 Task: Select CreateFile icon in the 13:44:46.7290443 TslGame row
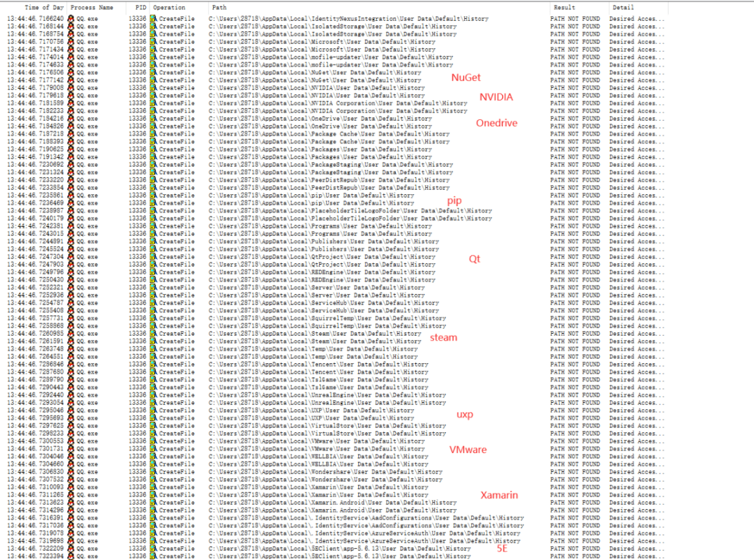[x=154, y=388]
